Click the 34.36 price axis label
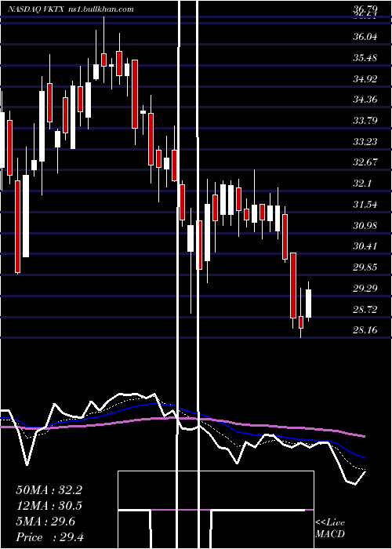 [365, 100]
